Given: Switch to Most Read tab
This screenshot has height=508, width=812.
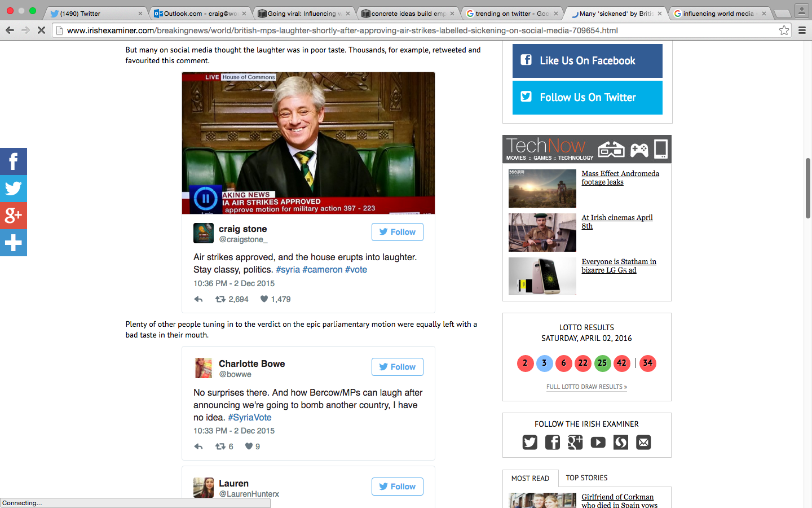Looking at the screenshot, I should coord(530,478).
